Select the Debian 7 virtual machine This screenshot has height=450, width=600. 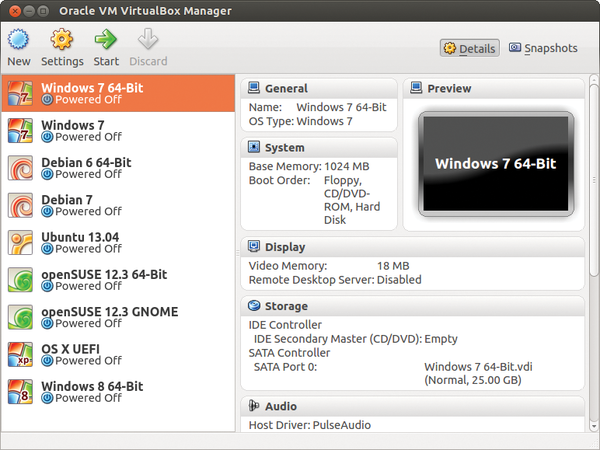tap(118, 205)
